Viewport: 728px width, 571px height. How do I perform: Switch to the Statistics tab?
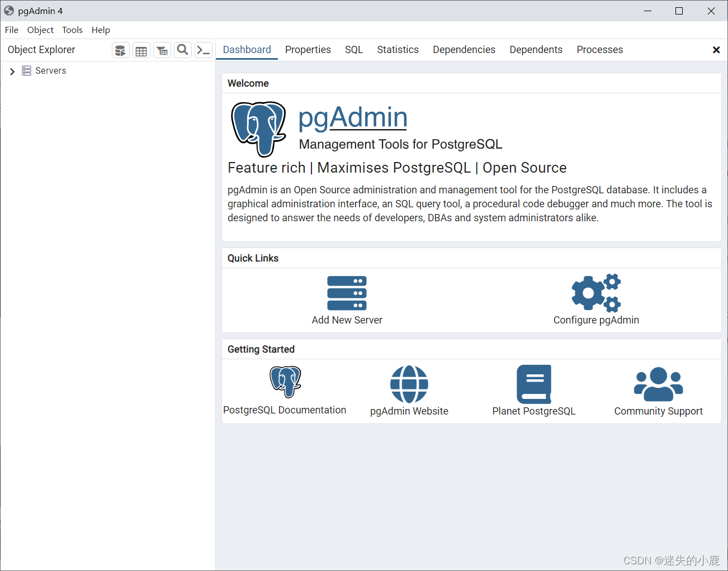tap(398, 50)
